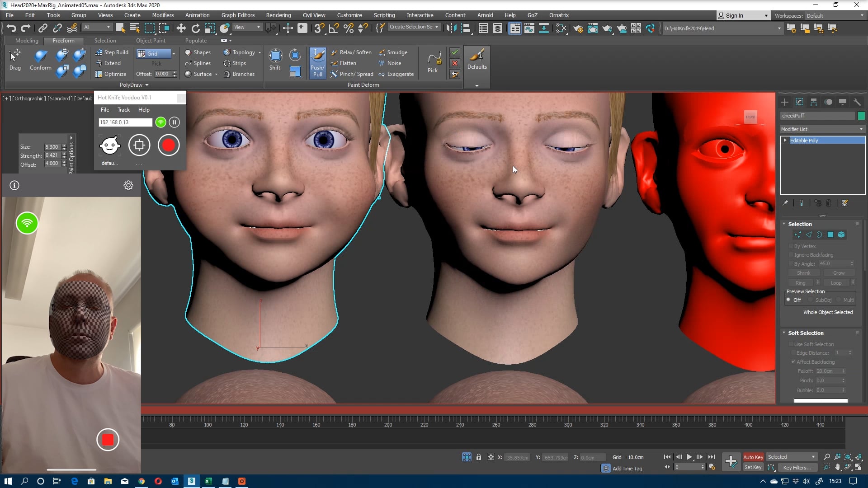Screen dimensions: 868x488
Task: Switch to the Object Paint ribbon tab
Action: click(x=151, y=40)
